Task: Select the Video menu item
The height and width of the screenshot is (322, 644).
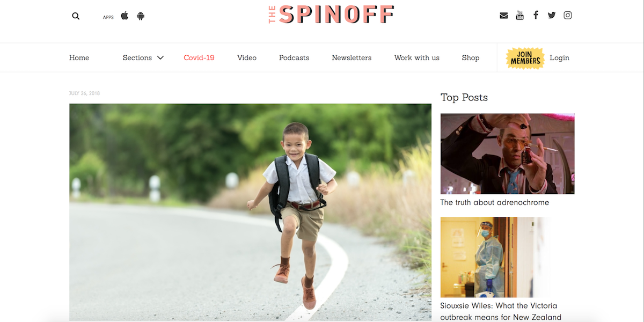Action: pyautogui.click(x=247, y=58)
